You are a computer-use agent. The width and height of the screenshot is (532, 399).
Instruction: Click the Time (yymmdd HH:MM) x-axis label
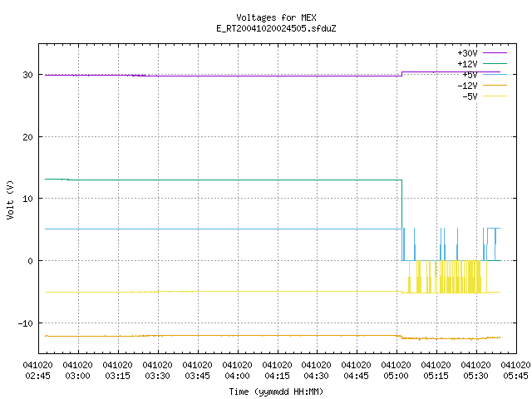pyautogui.click(x=276, y=392)
